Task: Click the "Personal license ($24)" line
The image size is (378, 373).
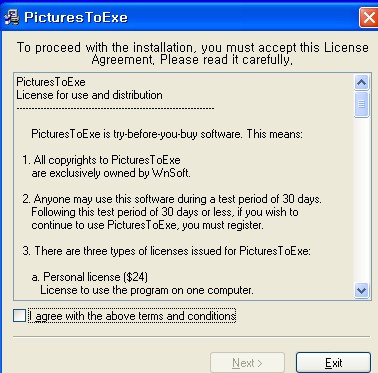Action: [90, 277]
